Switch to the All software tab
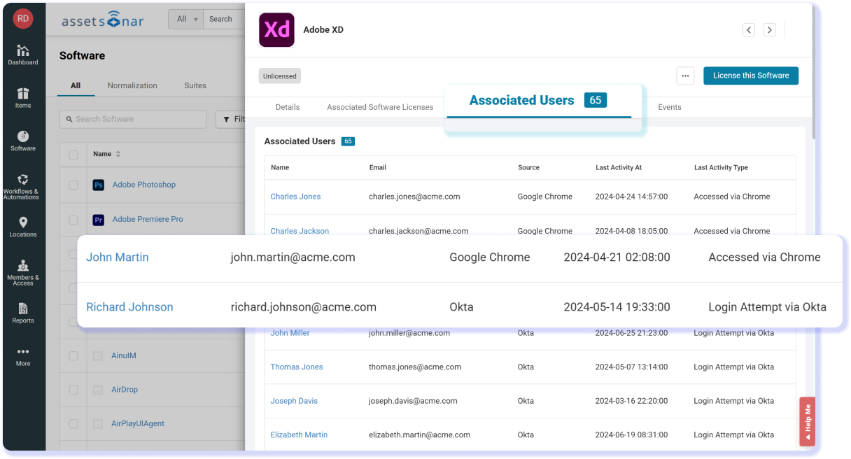This screenshot has height=459, width=851. (x=75, y=86)
